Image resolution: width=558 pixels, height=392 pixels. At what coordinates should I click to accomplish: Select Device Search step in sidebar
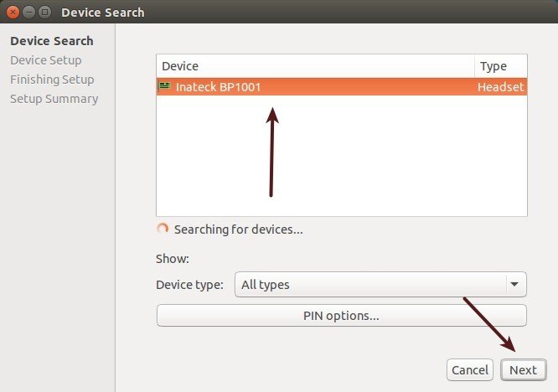point(52,41)
